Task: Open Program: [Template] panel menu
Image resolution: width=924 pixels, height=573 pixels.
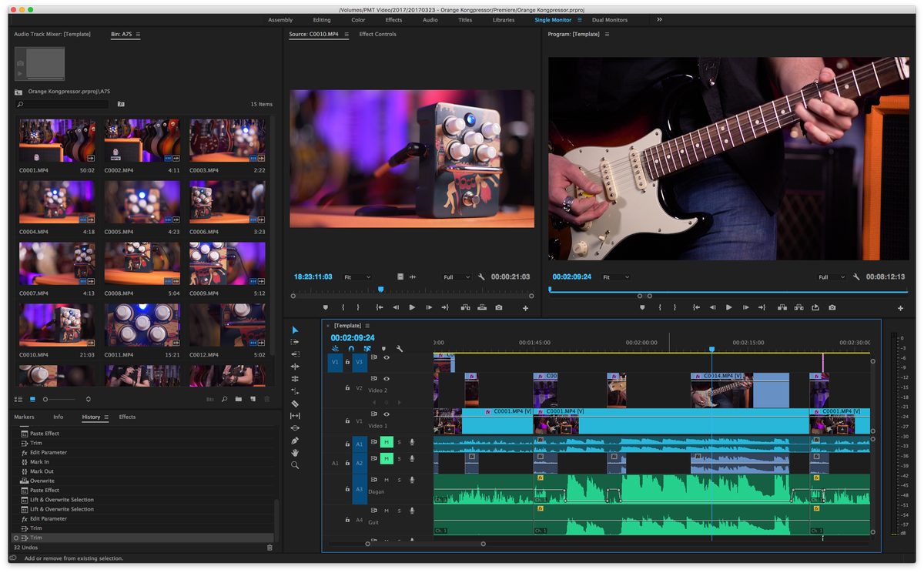Action: (607, 35)
